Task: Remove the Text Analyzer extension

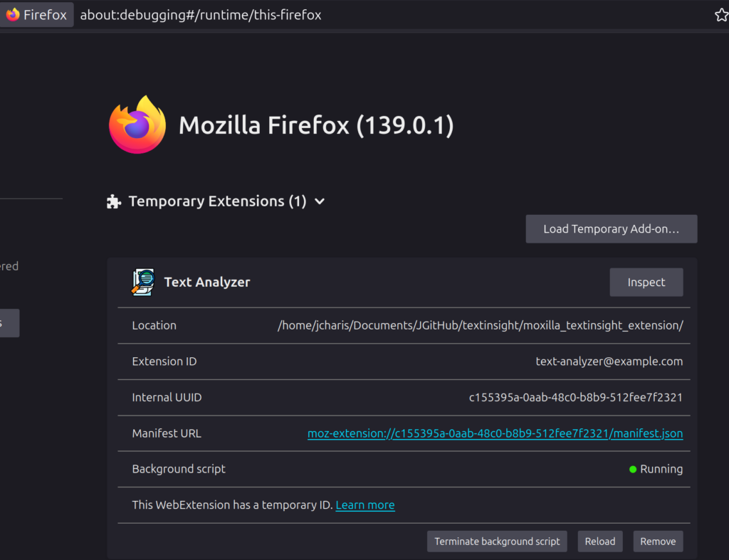Action: (x=658, y=541)
